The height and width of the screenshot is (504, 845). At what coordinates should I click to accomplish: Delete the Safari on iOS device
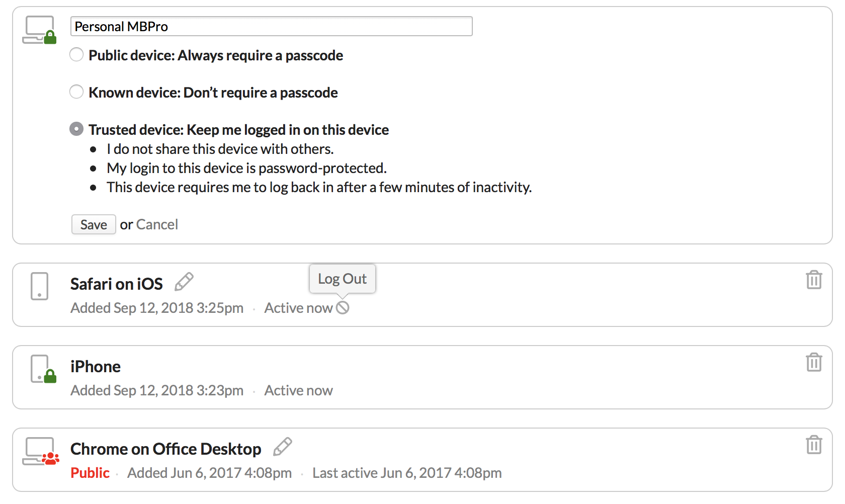[814, 280]
